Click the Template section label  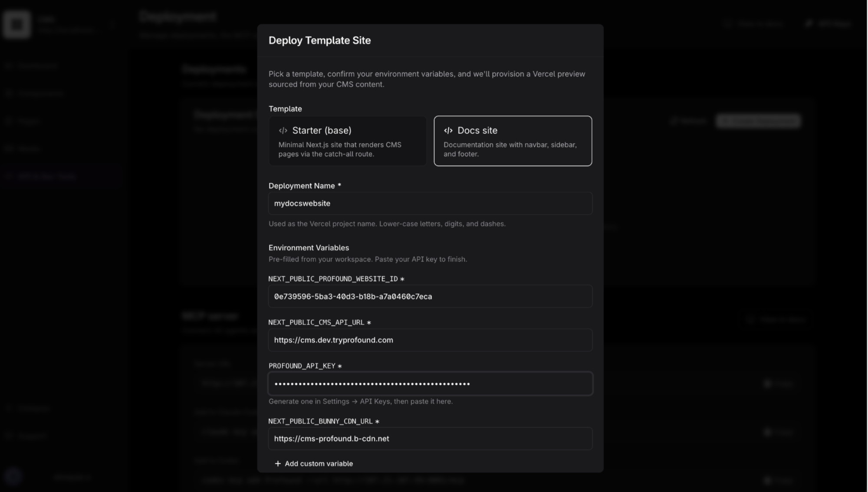(x=285, y=109)
